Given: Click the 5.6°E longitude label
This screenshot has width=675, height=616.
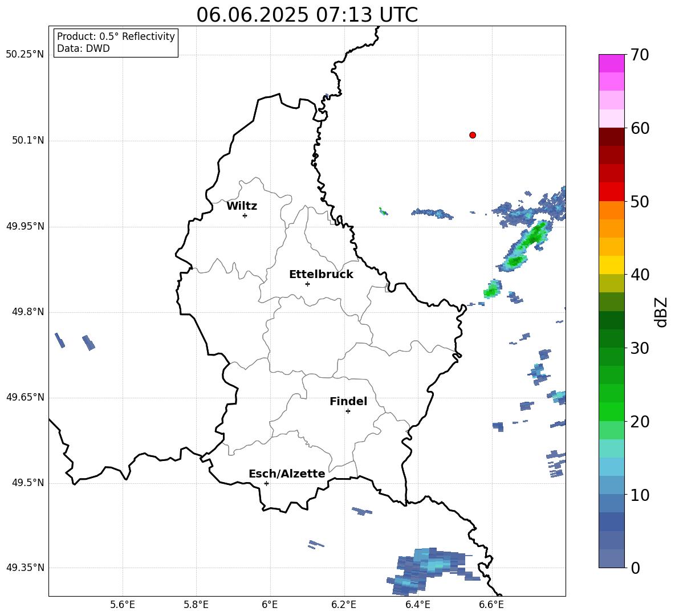Looking at the screenshot, I should coord(123,605).
